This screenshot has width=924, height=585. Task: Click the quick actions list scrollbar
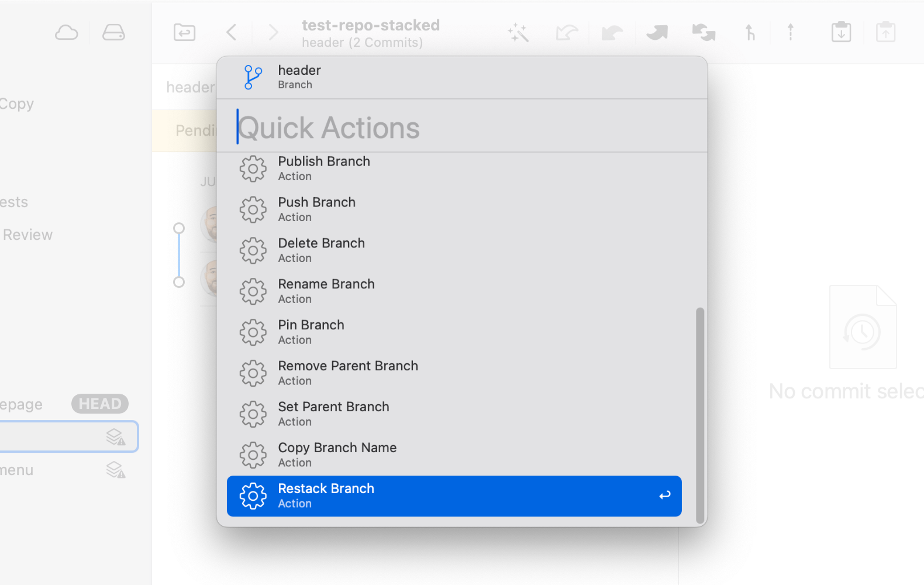[699, 415]
